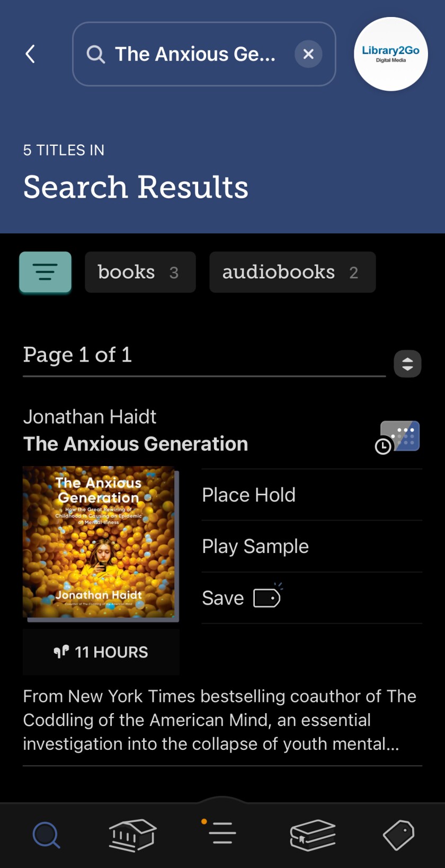
Task: Open the Library2Go library logo
Action: pyautogui.click(x=390, y=54)
